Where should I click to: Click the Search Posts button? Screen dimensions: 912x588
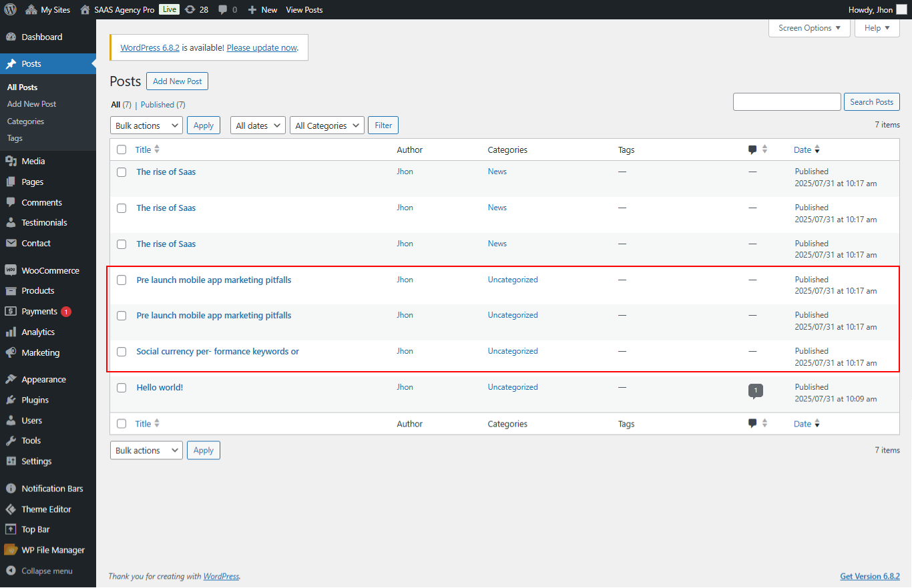pos(872,102)
